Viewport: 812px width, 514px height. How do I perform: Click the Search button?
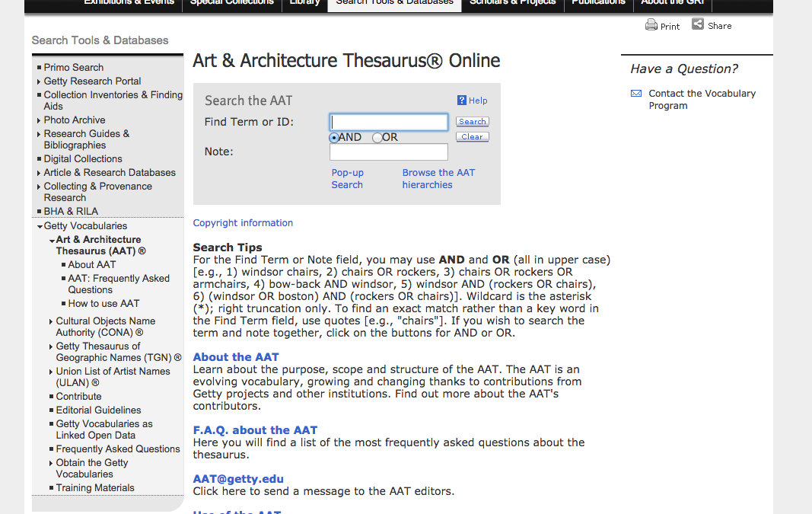coord(473,121)
